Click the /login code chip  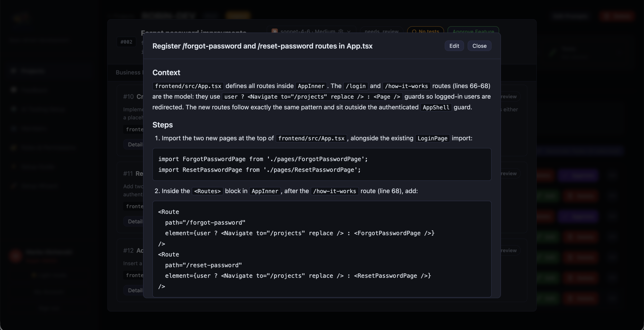356,86
